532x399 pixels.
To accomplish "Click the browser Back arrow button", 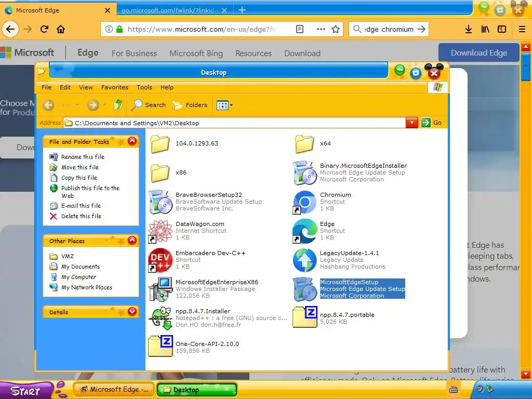I will [x=10, y=29].
